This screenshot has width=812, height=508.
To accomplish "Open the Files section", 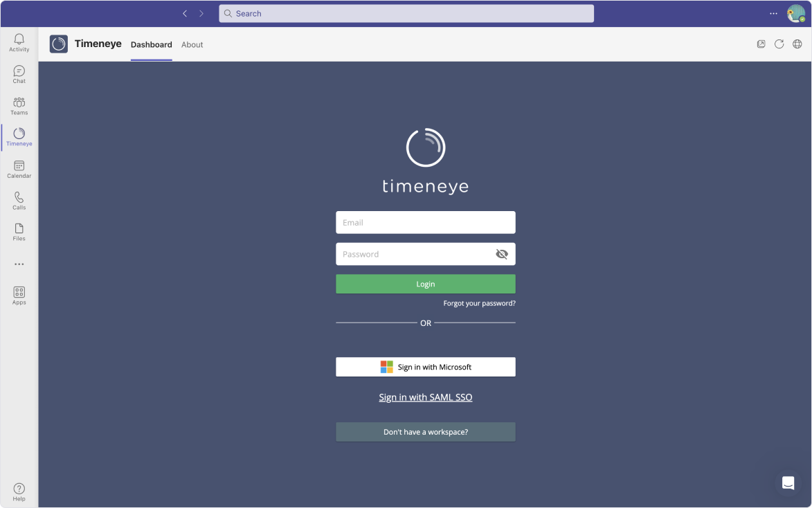I will click(19, 232).
